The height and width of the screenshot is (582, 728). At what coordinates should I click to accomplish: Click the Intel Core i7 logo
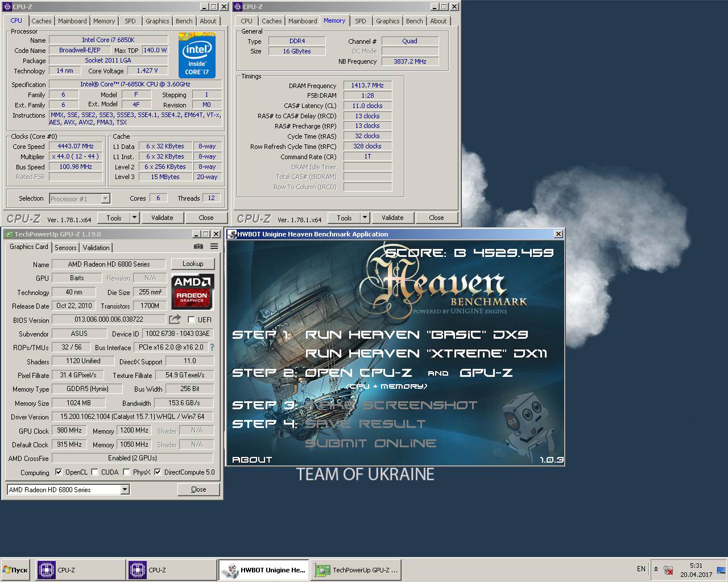[197, 55]
